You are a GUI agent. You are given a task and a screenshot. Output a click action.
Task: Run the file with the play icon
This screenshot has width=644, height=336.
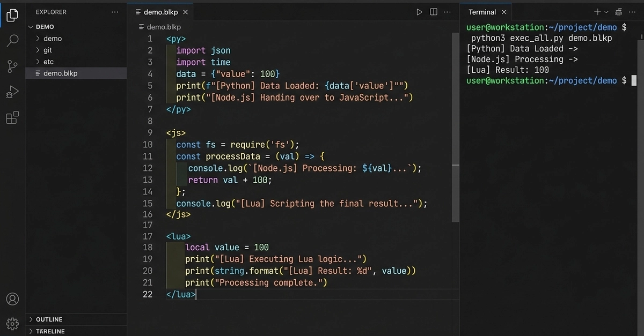pos(419,12)
